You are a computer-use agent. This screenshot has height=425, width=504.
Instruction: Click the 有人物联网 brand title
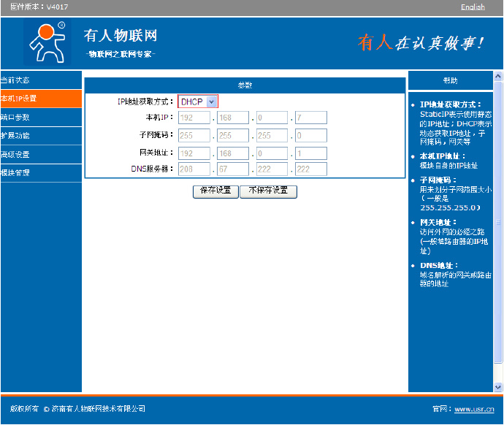121,35
